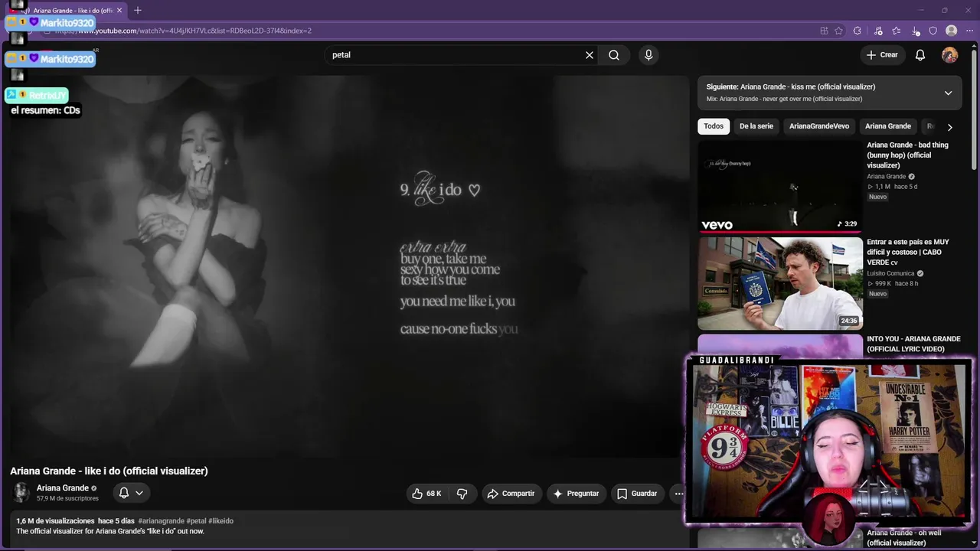
Task: Open the Ariana Grande channel name link
Action: pyautogui.click(x=63, y=488)
